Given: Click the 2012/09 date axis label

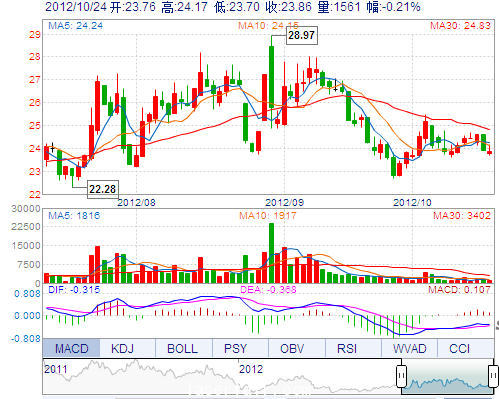Looking at the screenshot, I should tap(284, 202).
